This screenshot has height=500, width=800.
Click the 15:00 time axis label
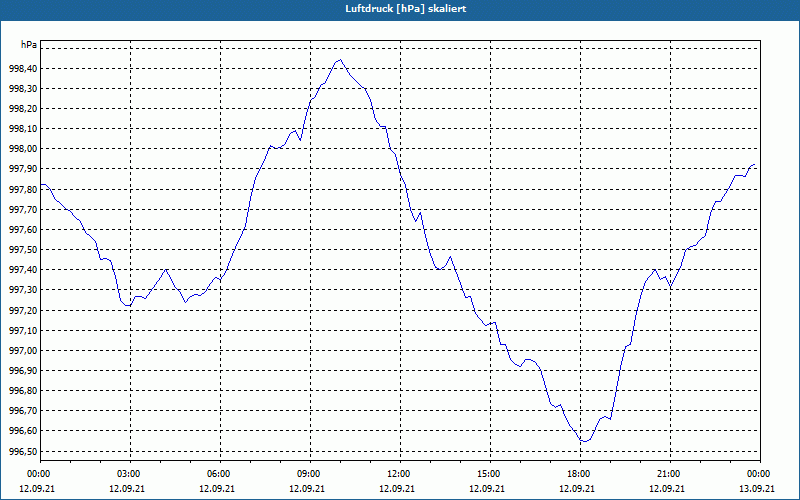490,474
